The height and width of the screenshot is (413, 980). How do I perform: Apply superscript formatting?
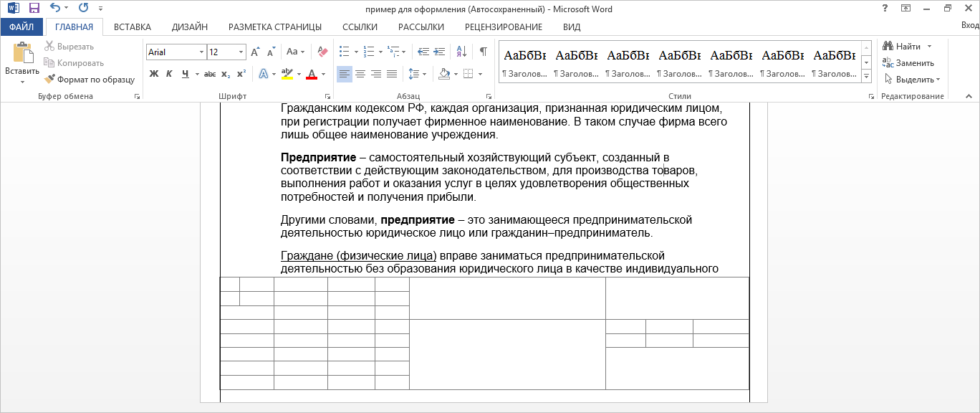241,74
